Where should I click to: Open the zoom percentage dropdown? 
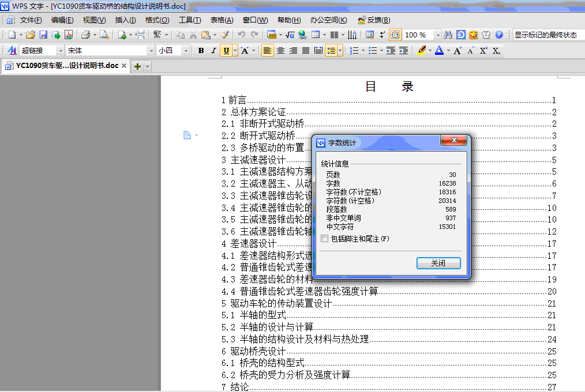tap(438, 35)
